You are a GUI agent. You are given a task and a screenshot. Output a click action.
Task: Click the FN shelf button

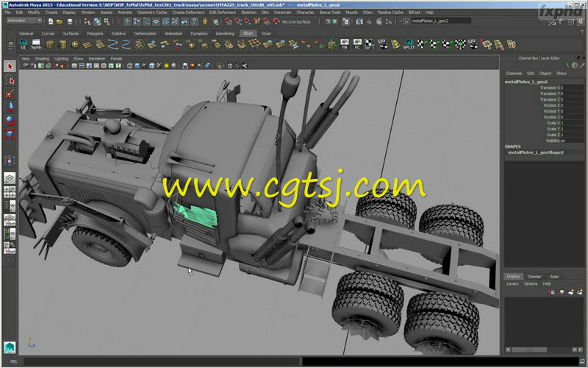tap(345, 44)
